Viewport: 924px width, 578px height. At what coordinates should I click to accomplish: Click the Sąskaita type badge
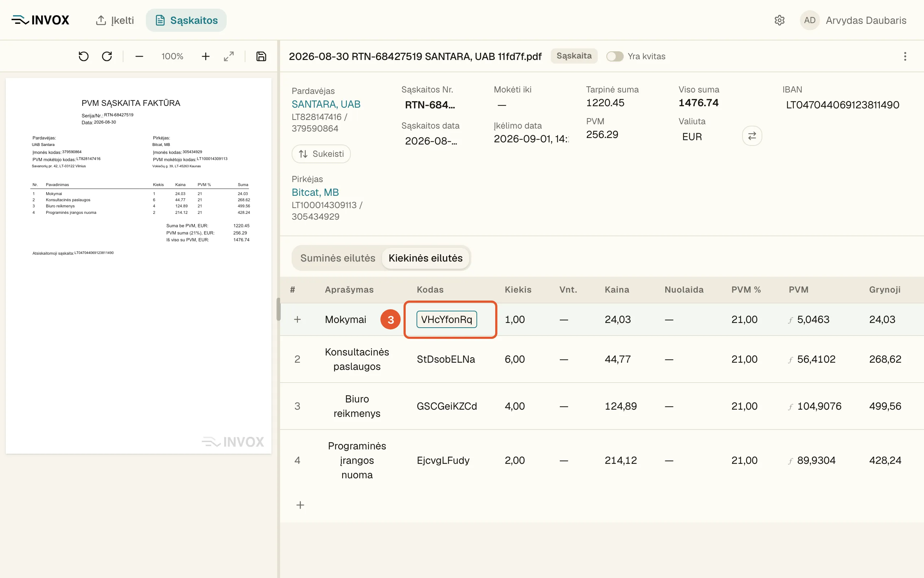pos(574,56)
